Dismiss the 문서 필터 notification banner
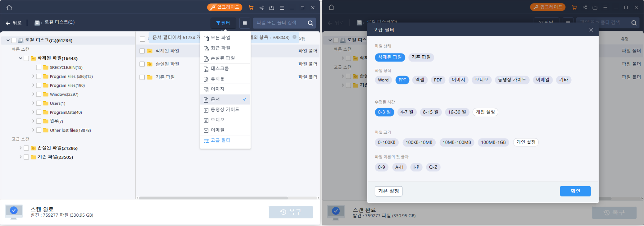Image resolution: width=644 pixels, height=226 pixels. pyautogui.click(x=294, y=37)
